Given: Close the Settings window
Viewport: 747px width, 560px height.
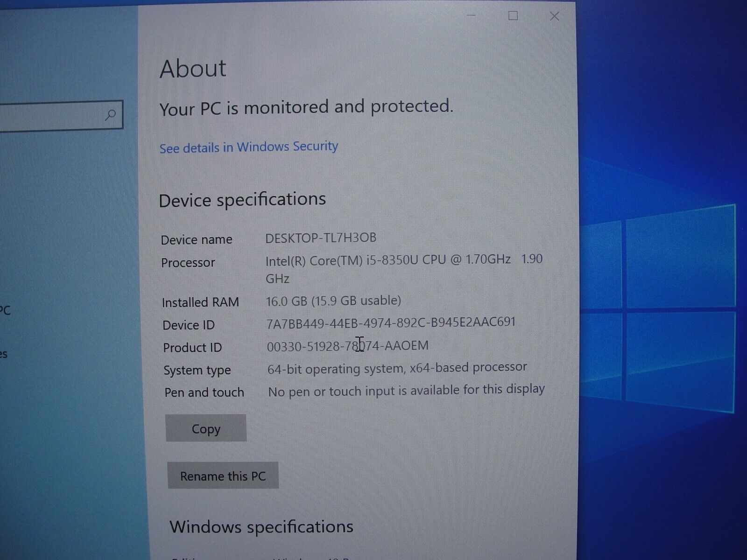Looking at the screenshot, I should (554, 16).
